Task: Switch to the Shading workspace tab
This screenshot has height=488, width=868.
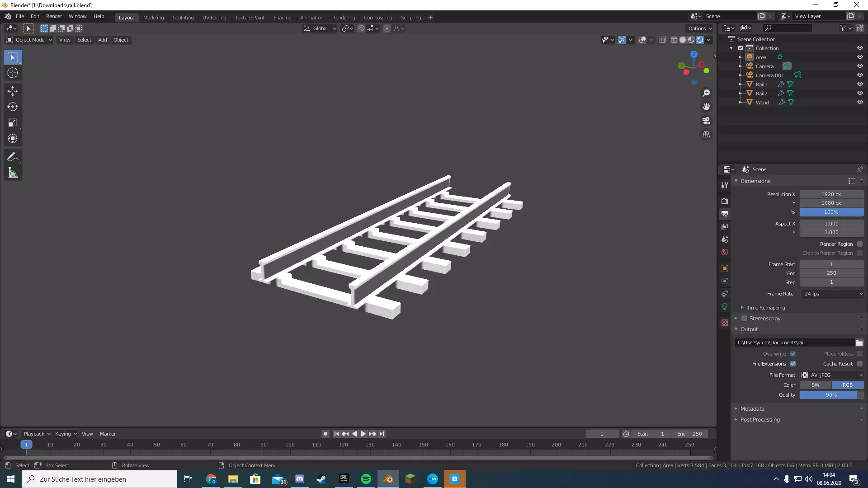Action: coord(282,18)
